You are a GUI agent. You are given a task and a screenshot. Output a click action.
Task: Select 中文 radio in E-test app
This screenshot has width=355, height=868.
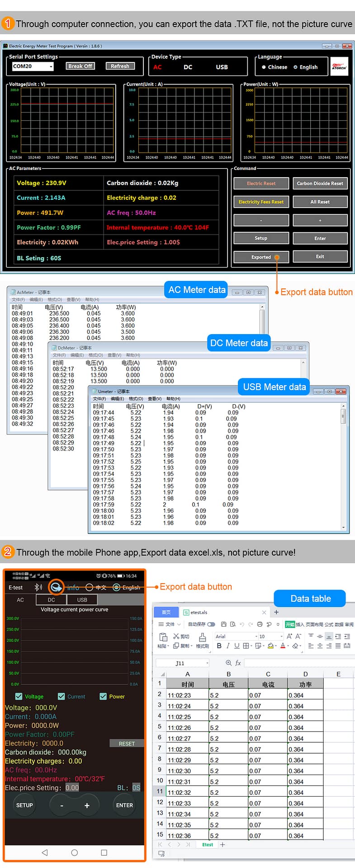(x=89, y=587)
